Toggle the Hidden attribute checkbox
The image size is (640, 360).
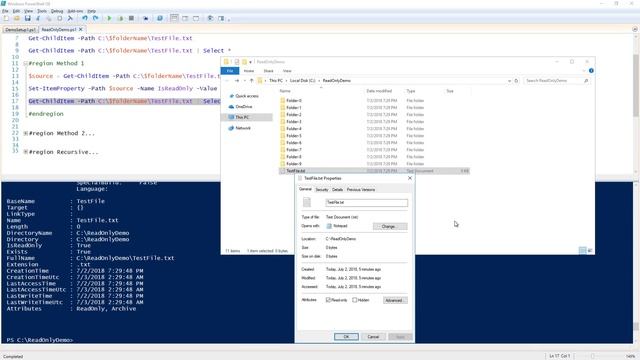pos(355,300)
